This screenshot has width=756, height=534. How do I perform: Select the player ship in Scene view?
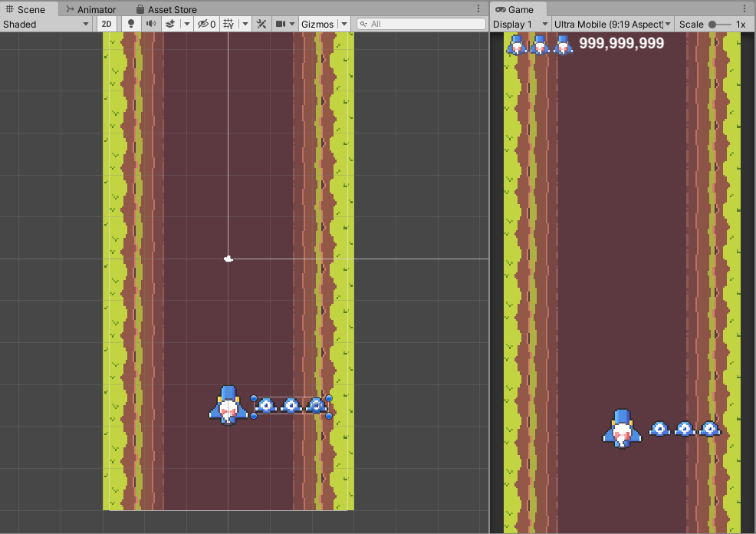point(228,405)
